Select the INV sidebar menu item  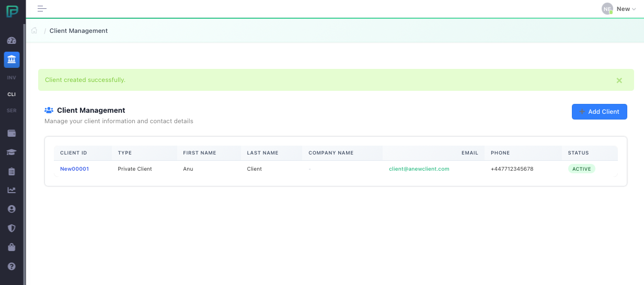(x=11, y=78)
